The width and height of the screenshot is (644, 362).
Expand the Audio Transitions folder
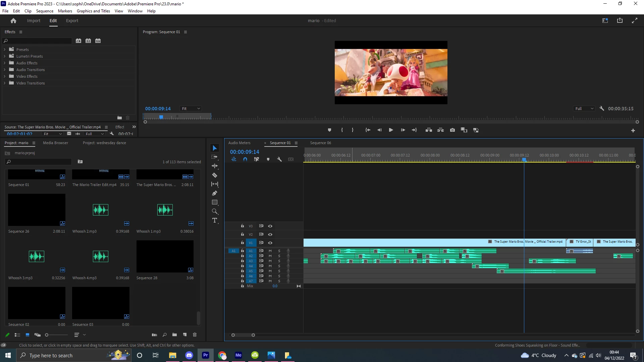(5, 70)
